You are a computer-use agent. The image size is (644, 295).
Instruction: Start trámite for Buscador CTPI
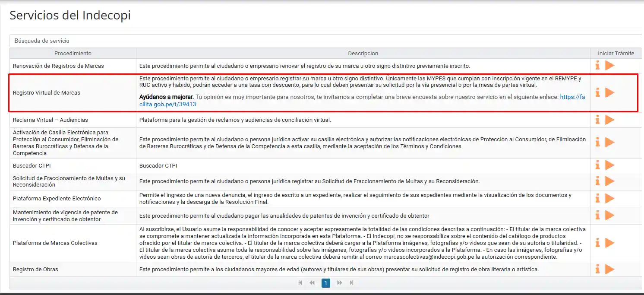click(609, 165)
